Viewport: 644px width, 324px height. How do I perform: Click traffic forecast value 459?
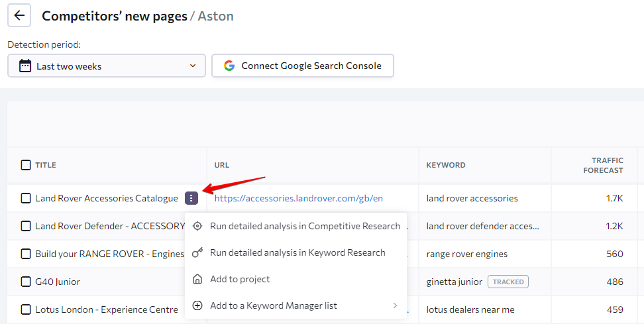pos(615,309)
